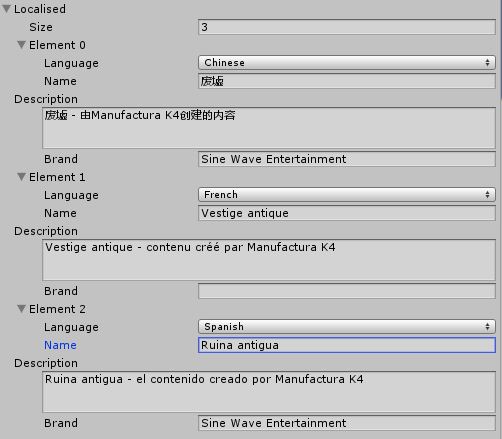Viewport: 502px width, 439px height.
Task: Select the highlighted blue Name label
Action: [x=60, y=345]
